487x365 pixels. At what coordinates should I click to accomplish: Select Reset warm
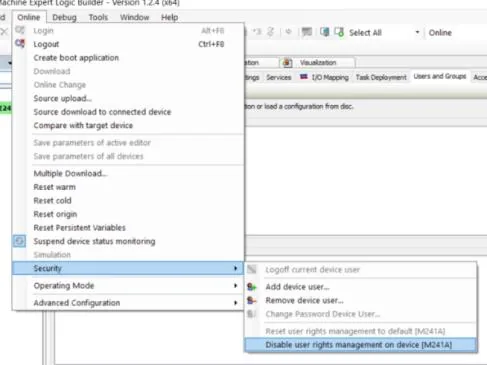[128, 187]
